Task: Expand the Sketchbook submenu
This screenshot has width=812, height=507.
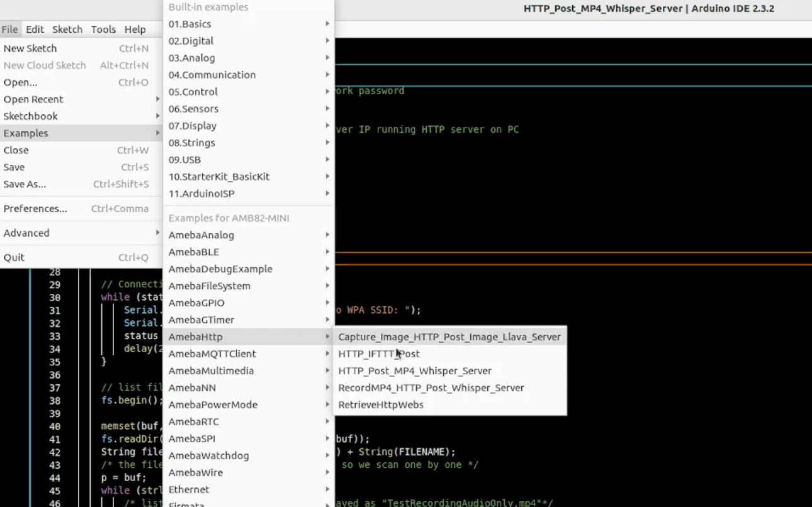Action: pyautogui.click(x=30, y=116)
